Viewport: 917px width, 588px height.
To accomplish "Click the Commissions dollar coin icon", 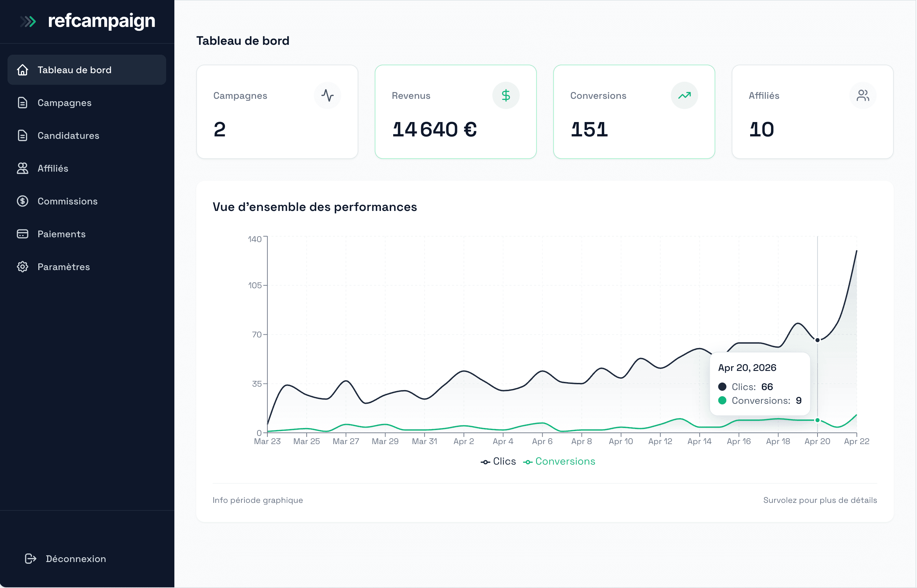I will pyautogui.click(x=23, y=201).
